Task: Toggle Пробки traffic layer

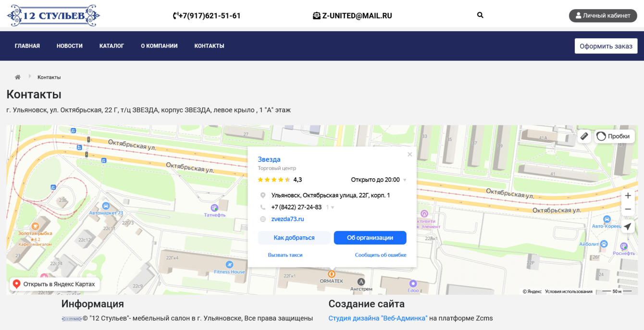Action: (614, 136)
